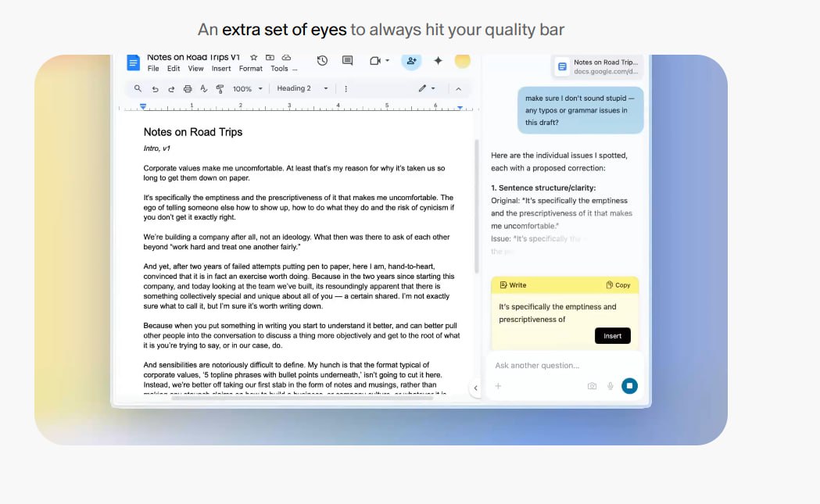
Task: Click the undo arrow in toolbar
Action: coord(155,89)
